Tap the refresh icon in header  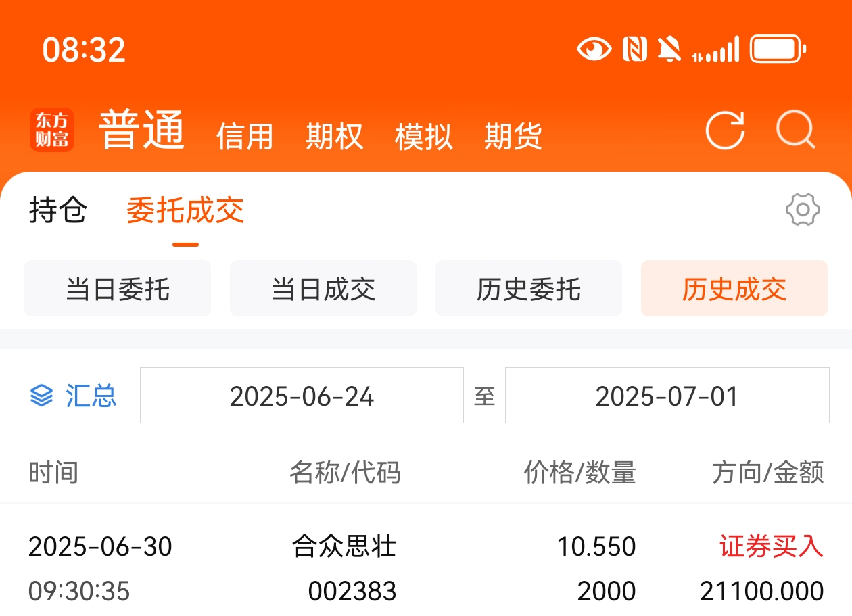(x=725, y=129)
